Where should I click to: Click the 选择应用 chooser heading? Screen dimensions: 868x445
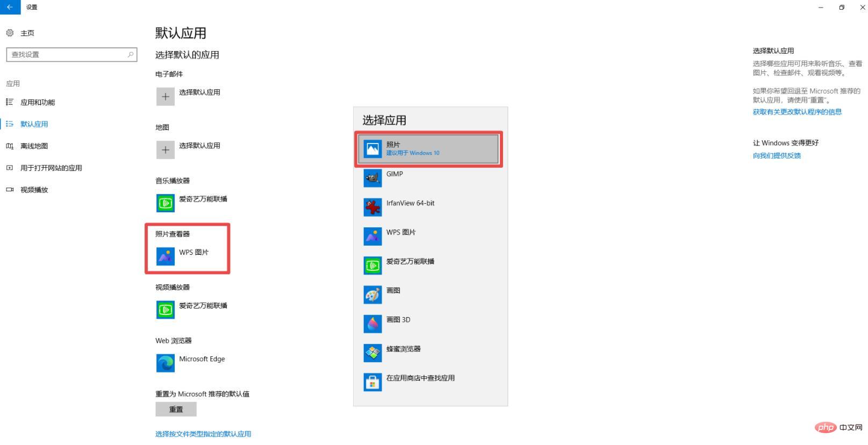(x=384, y=120)
